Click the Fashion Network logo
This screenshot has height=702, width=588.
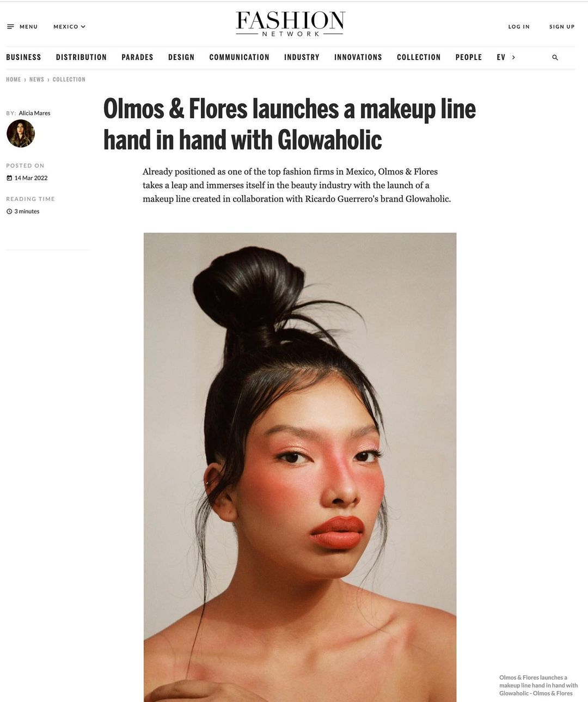point(290,24)
